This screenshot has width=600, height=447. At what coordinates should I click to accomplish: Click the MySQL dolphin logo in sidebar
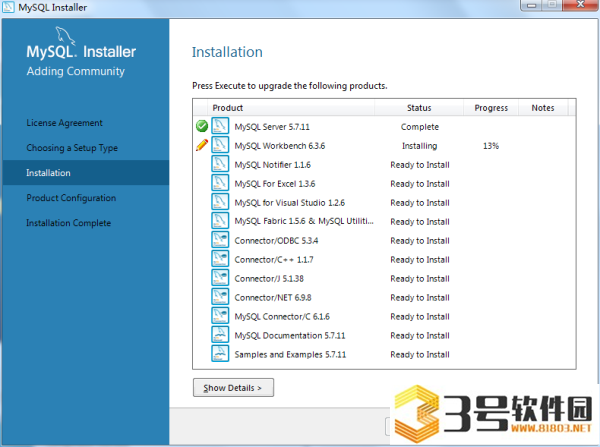pos(65,36)
